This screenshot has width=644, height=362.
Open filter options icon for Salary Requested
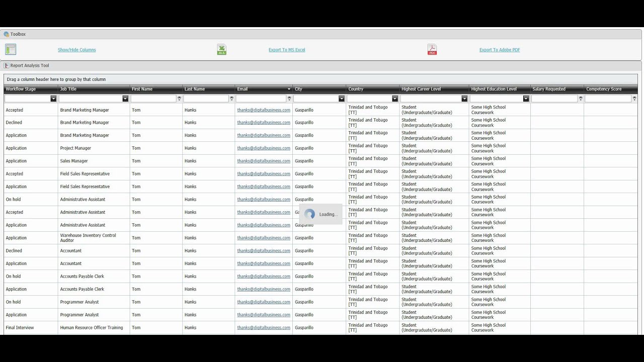[x=581, y=99]
